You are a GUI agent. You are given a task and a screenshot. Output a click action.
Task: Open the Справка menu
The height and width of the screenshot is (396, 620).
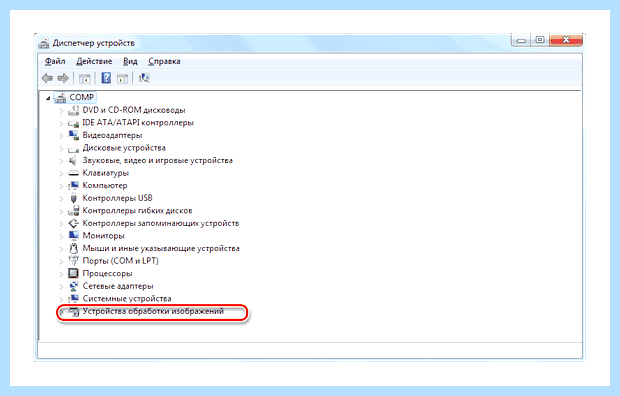[164, 61]
